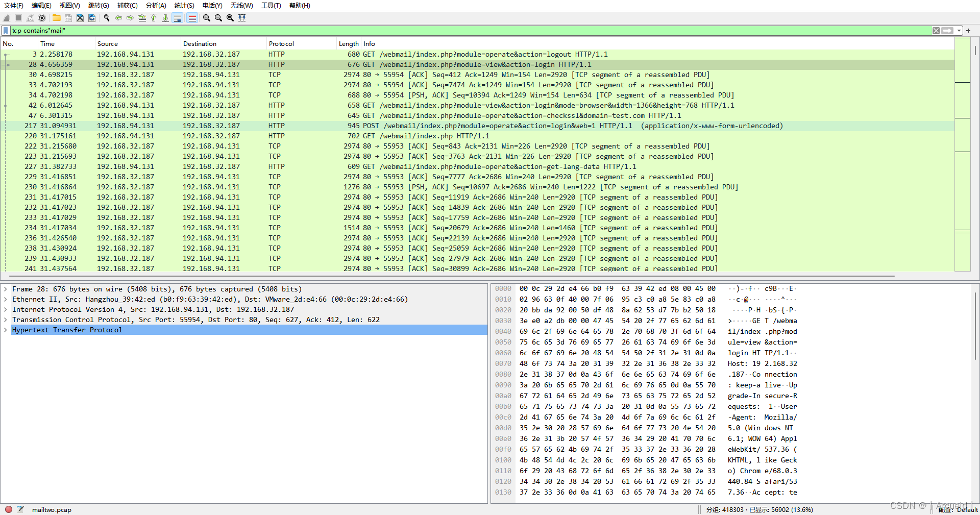Image resolution: width=980 pixels, height=515 pixels.
Task: Select packet 230 with Len=1222
Action: (477, 187)
